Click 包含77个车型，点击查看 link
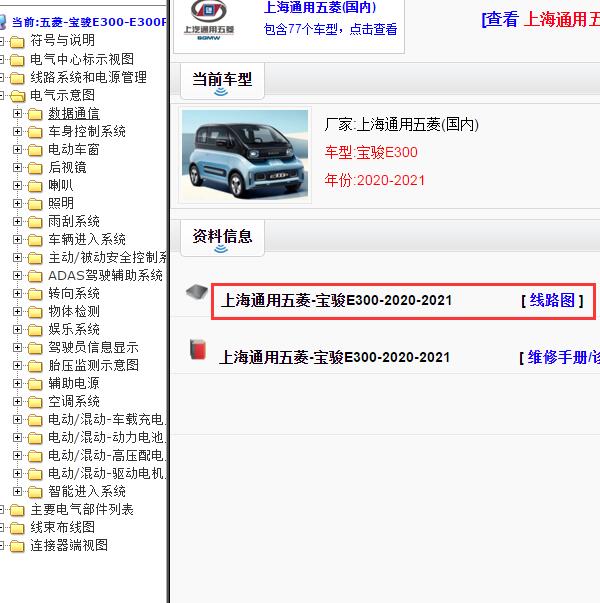 click(330, 29)
